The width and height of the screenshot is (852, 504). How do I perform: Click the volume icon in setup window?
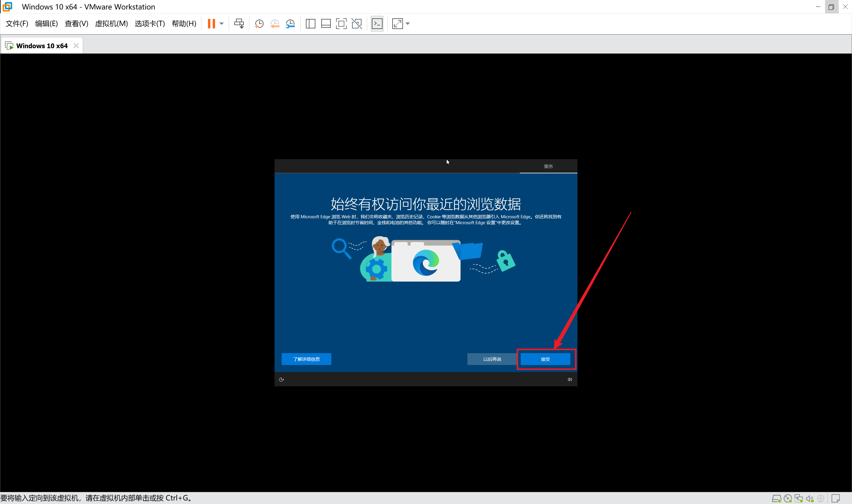click(570, 379)
